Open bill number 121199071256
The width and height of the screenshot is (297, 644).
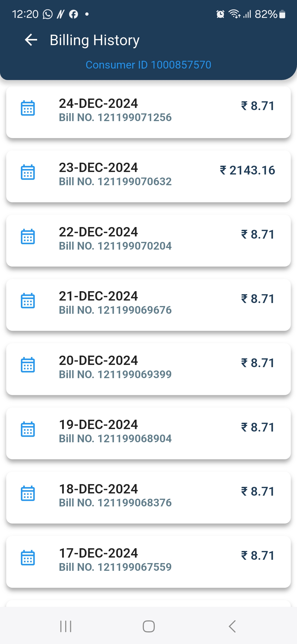(115, 118)
